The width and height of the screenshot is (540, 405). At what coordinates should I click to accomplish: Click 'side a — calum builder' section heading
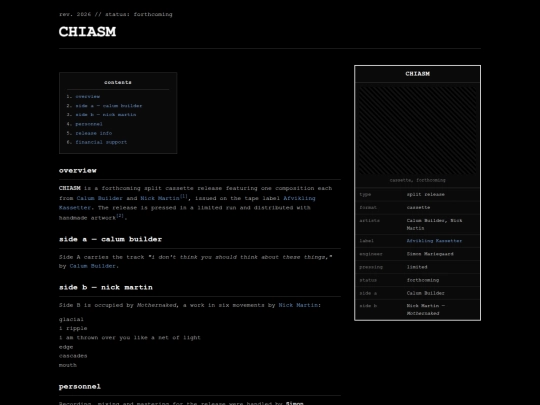point(110,239)
